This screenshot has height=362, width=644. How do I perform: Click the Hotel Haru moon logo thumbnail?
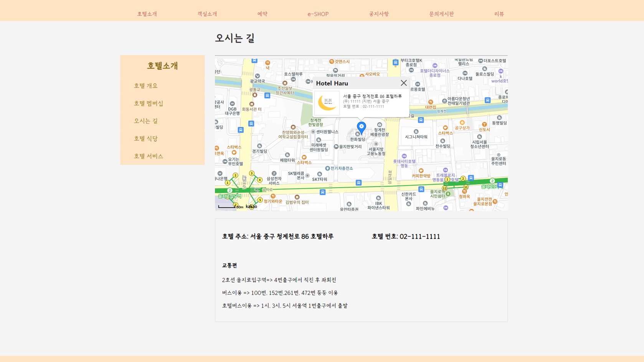327,103
